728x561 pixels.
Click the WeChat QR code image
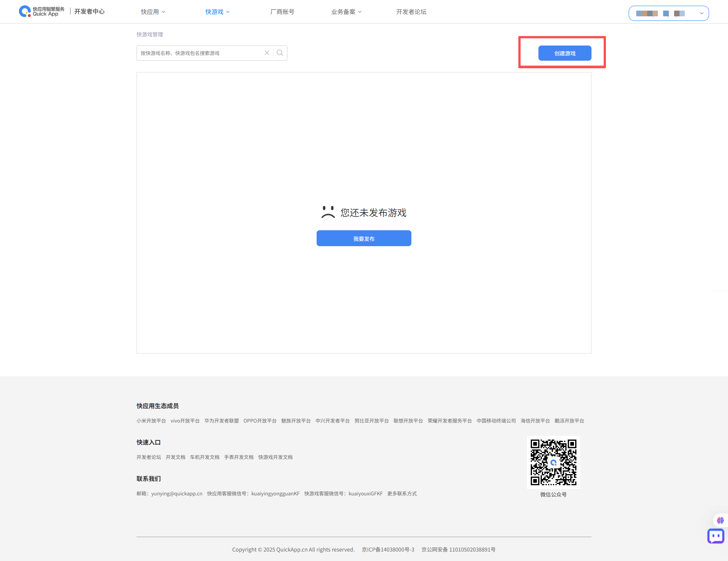553,462
